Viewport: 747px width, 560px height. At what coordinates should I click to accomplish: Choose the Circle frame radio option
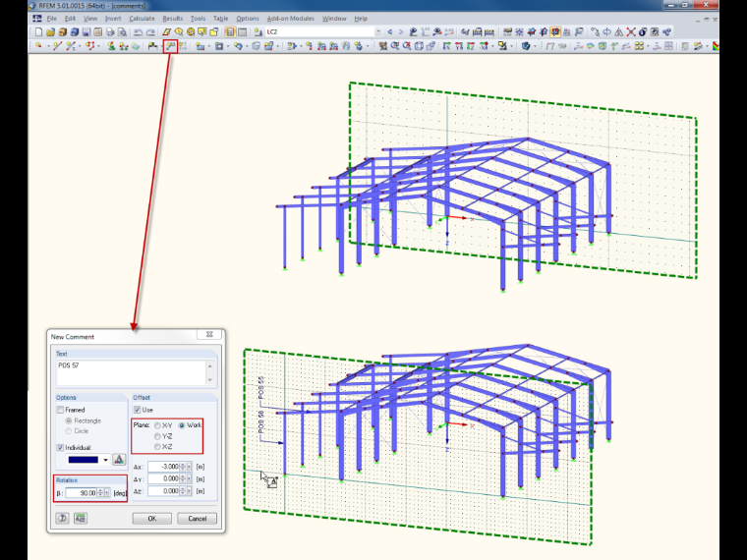(69, 431)
